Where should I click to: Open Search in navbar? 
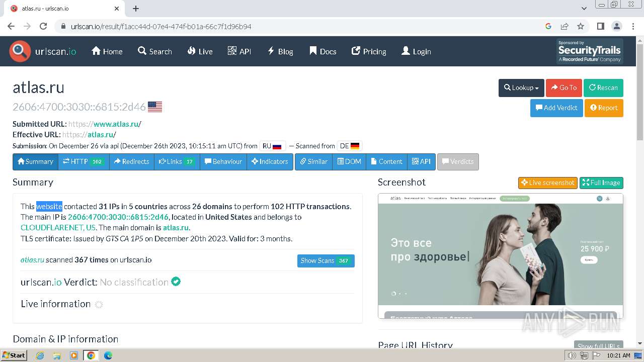click(x=155, y=51)
